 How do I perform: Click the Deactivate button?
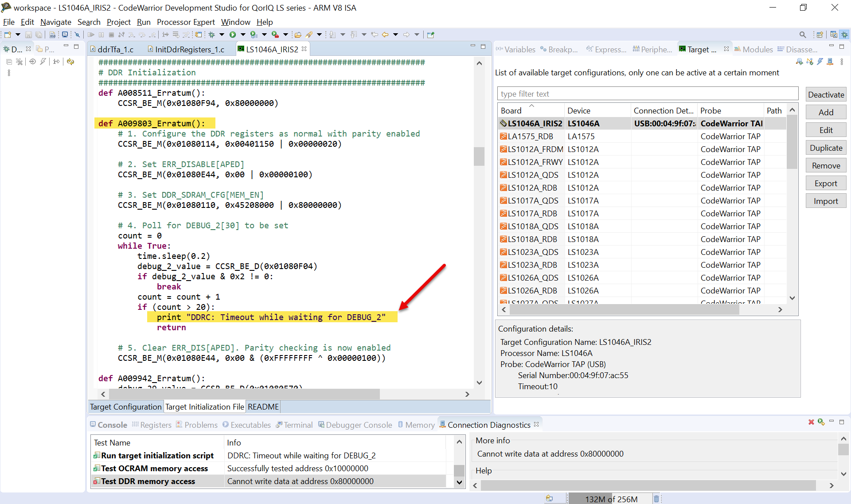click(x=825, y=94)
